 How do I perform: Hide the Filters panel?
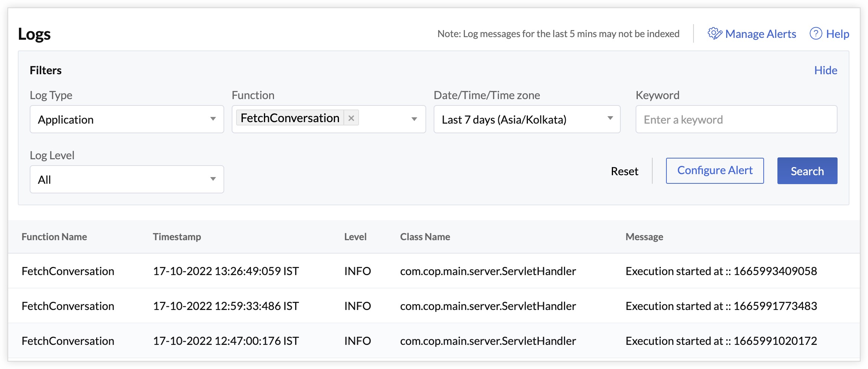coord(825,70)
